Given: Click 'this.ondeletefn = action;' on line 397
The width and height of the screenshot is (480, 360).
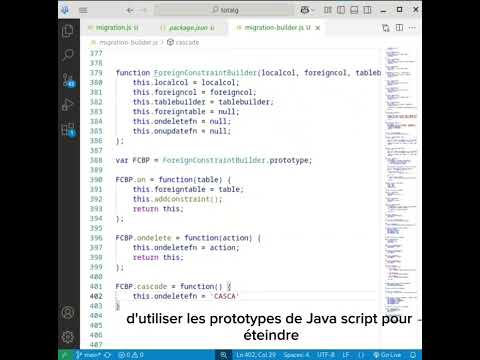Looking at the screenshot, I should point(186,248).
